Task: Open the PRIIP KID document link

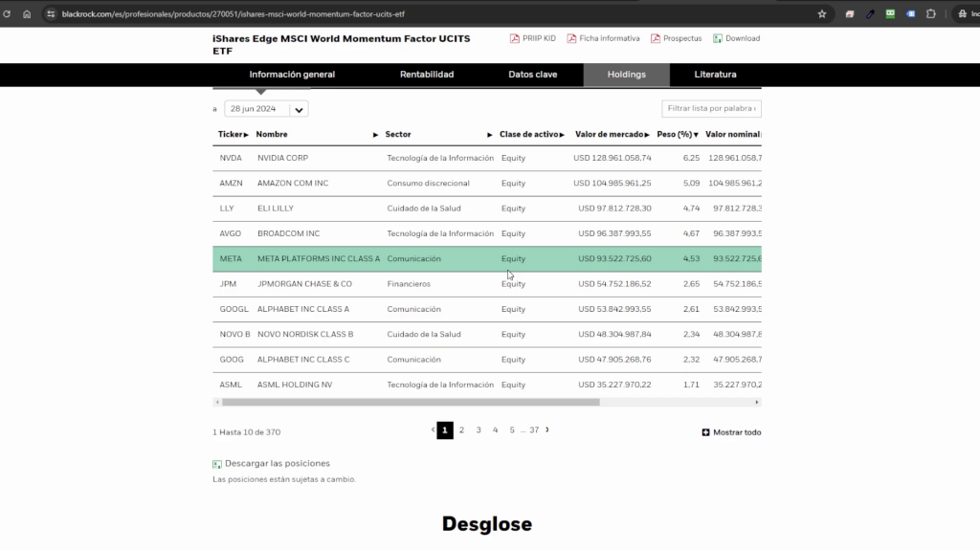Action: 539,38
